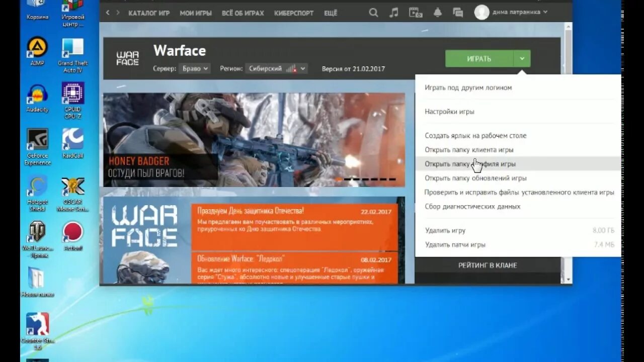Switch to the МОИ ИГРЫ tab
644x362 pixels.
196,13
